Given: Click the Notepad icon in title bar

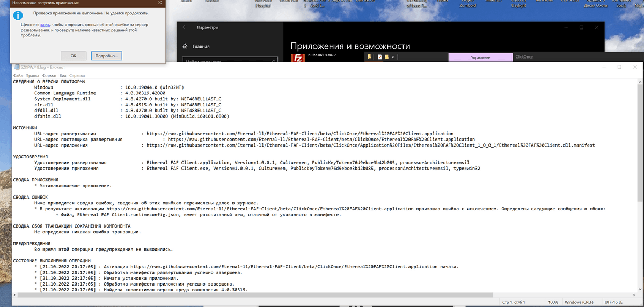Looking at the screenshot, I should [x=16, y=67].
